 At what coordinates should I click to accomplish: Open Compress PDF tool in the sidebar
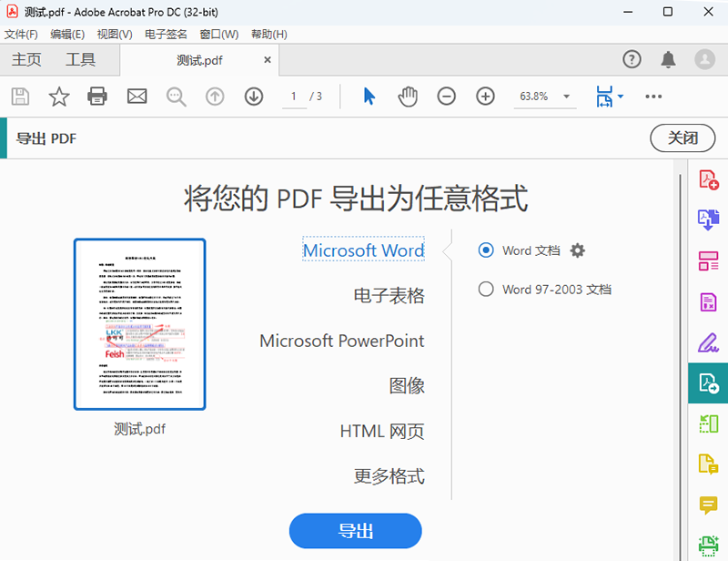(709, 423)
